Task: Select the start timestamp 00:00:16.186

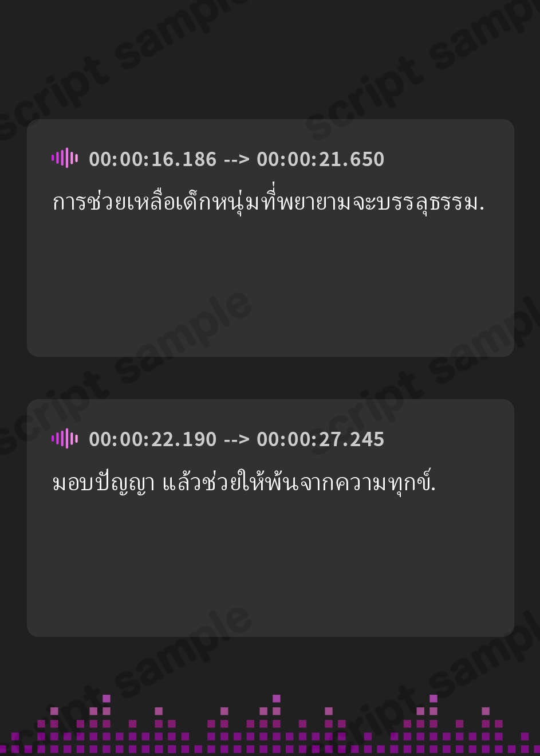Action: pyautogui.click(x=153, y=159)
